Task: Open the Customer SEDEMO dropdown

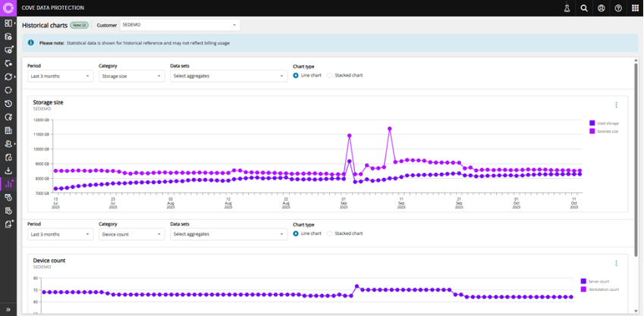Action: pyautogui.click(x=180, y=25)
